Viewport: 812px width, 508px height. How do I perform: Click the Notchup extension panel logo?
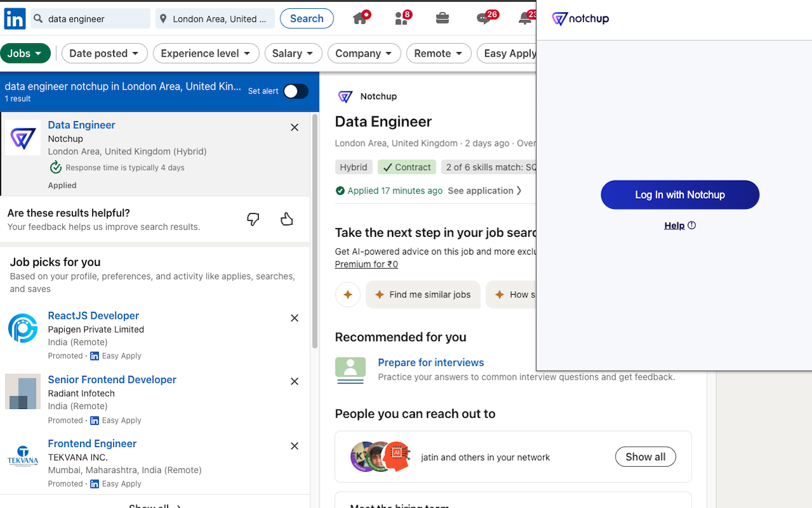(x=580, y=19)
